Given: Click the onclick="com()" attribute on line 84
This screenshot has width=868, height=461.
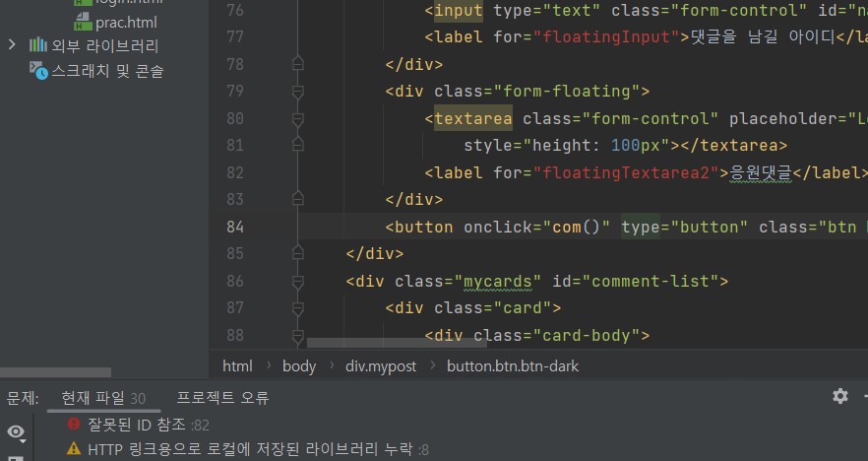Looking at the screenshot, I should (537, 228).
